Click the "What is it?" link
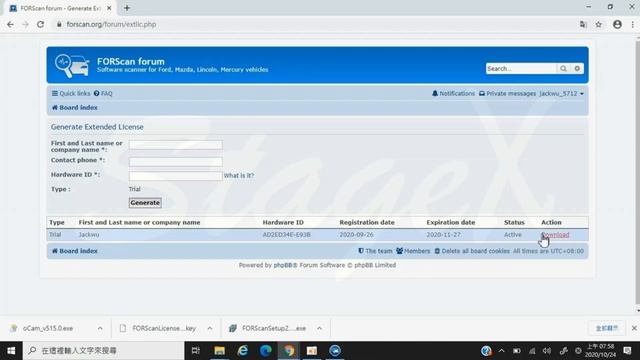Image resolution: width=640 pixels, height=360 pixels. [239, 176]
